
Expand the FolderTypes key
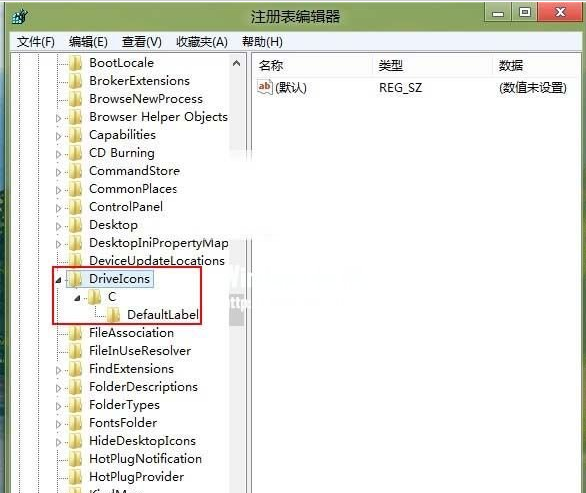tap(58, 406)
